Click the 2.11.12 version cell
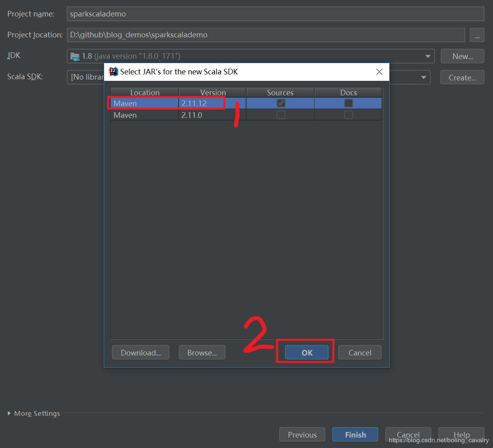 (212, 103)
